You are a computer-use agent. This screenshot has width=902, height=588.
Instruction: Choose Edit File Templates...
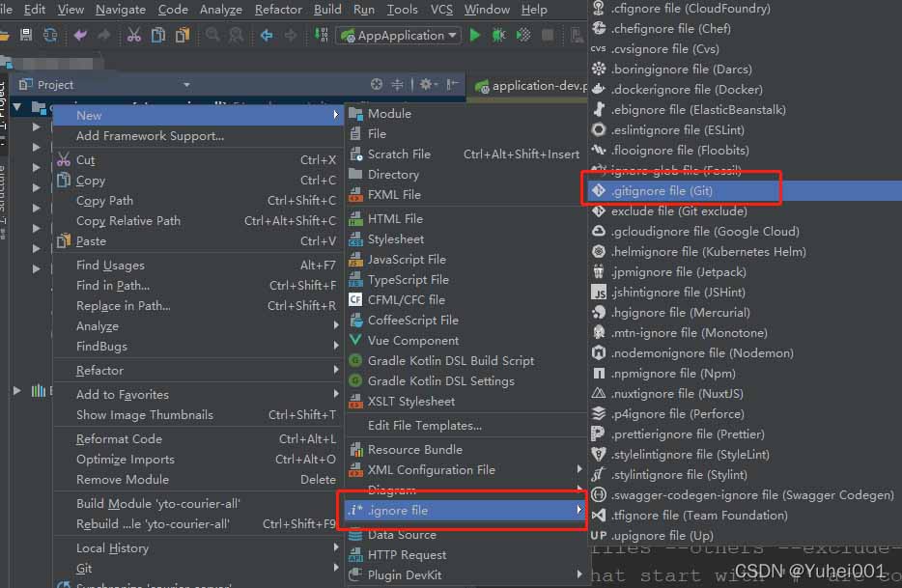465,426
